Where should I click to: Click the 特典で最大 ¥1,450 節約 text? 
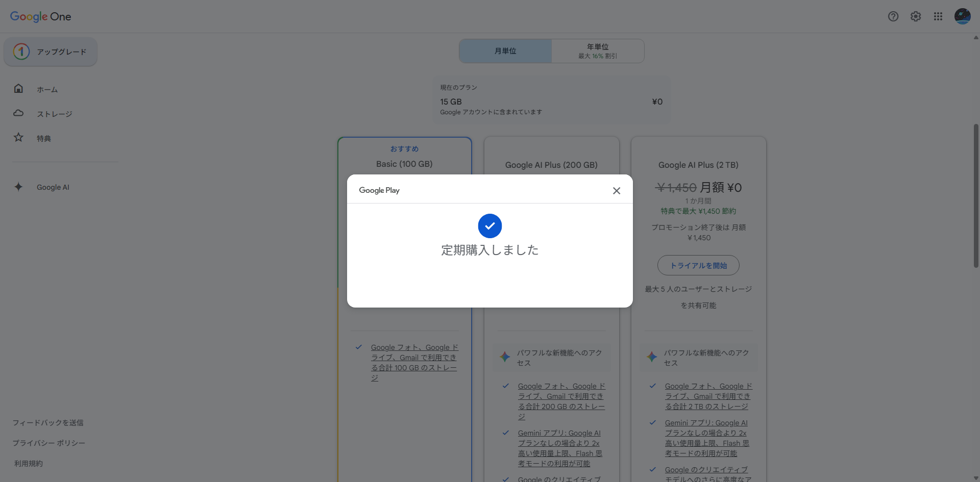coord(698,211)
